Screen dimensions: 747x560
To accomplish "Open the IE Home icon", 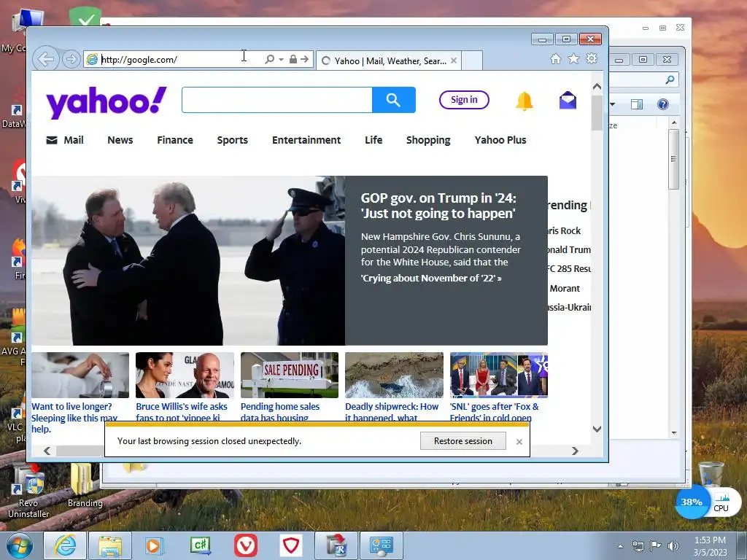I will (555, 58).
